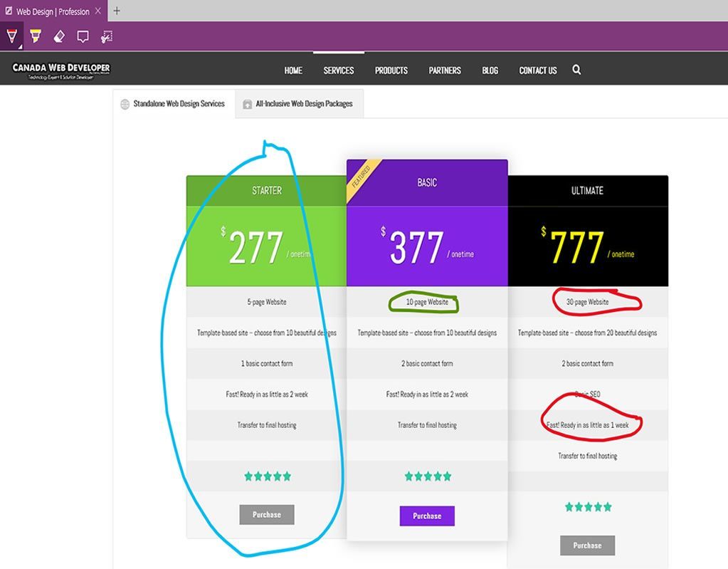728x569 pixels.
Task: Click the yellow 777 price on Ultimate
Action: click(577, 248)
